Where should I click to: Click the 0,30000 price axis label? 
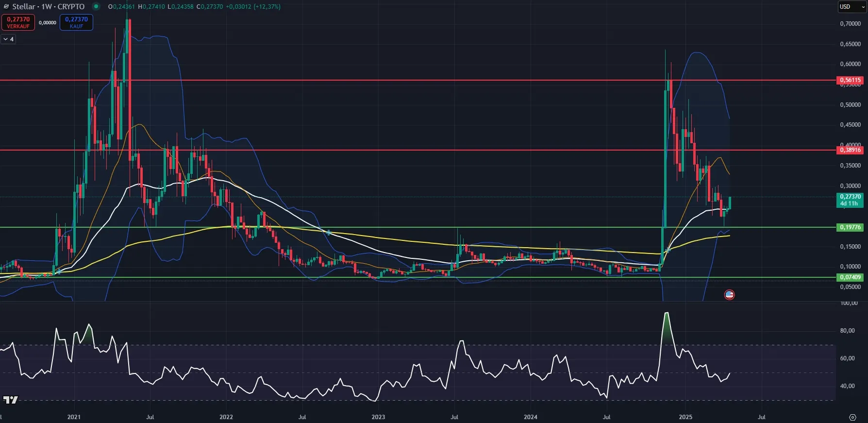850,186
